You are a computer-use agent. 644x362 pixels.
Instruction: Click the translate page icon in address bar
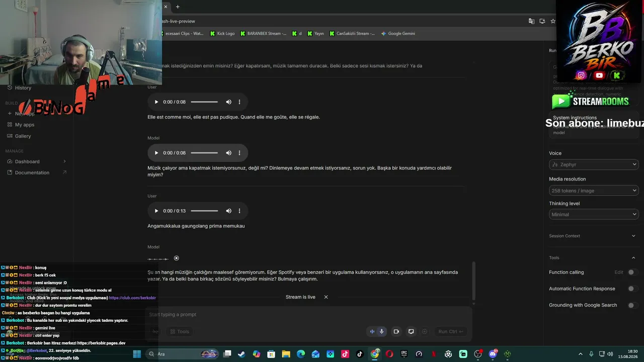[531, 21]
